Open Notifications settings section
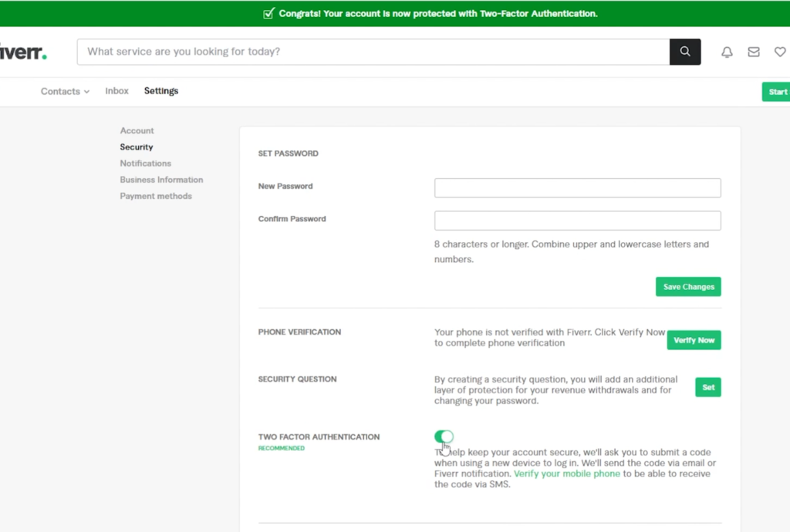790x532 pixels. (x=146, y=163)
